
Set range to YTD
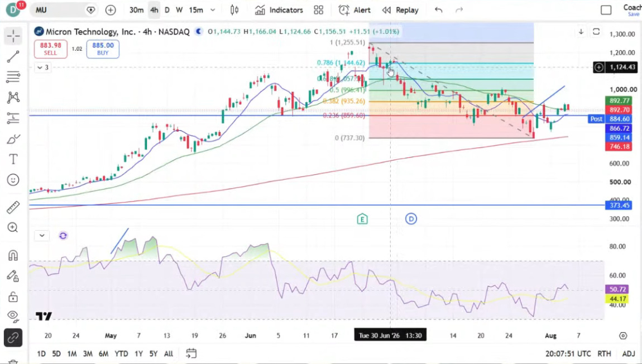pos(121,353)
